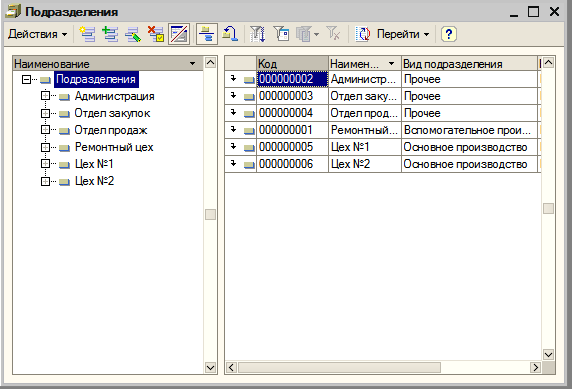The height and width of the screenshot is (389, 572).
Task: Sort table by the Код column header
Action: pos(292,63)
